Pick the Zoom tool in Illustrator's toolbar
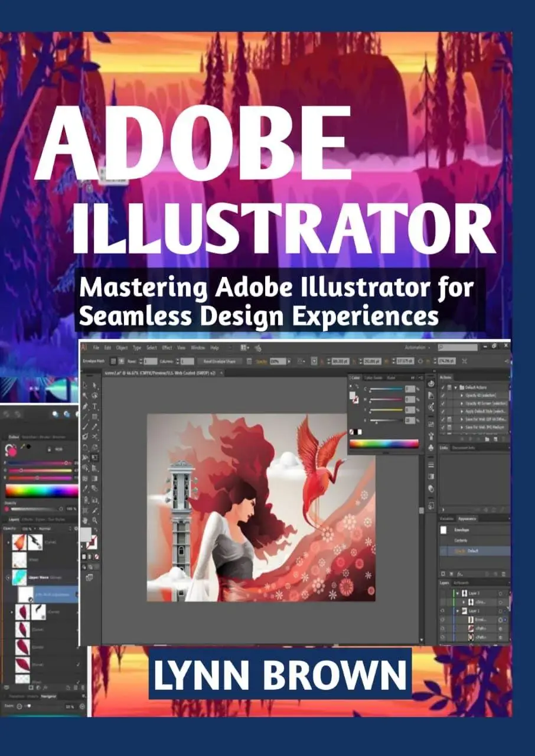This screenshot has height=756, width=535. pos(96,520)
